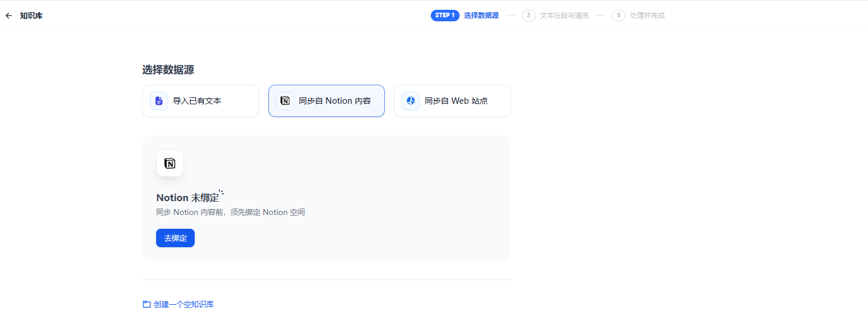Click the step 3 circle number
Image resolution: width=868 pixels, height=329 pixels.
619,16
